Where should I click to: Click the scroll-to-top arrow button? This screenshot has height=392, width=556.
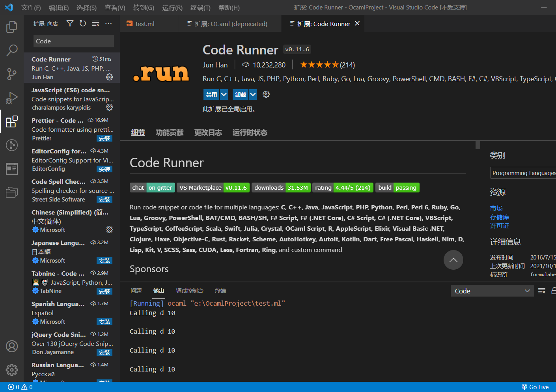453,260
